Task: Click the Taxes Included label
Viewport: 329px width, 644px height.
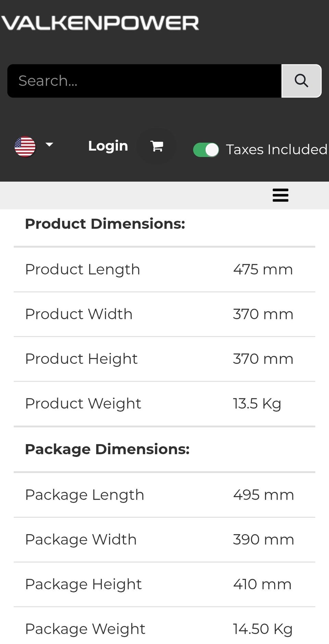Action: click(276, 150)
